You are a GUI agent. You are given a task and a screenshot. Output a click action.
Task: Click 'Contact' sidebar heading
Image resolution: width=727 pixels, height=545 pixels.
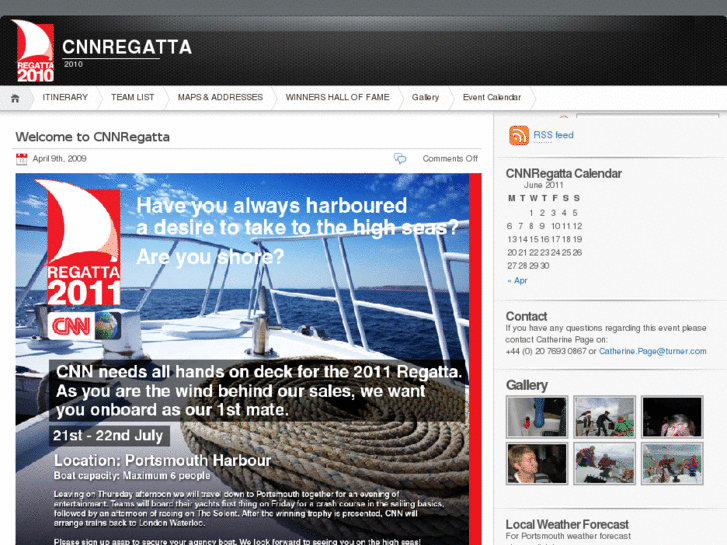pyautogui.click(x=526, y=316)
